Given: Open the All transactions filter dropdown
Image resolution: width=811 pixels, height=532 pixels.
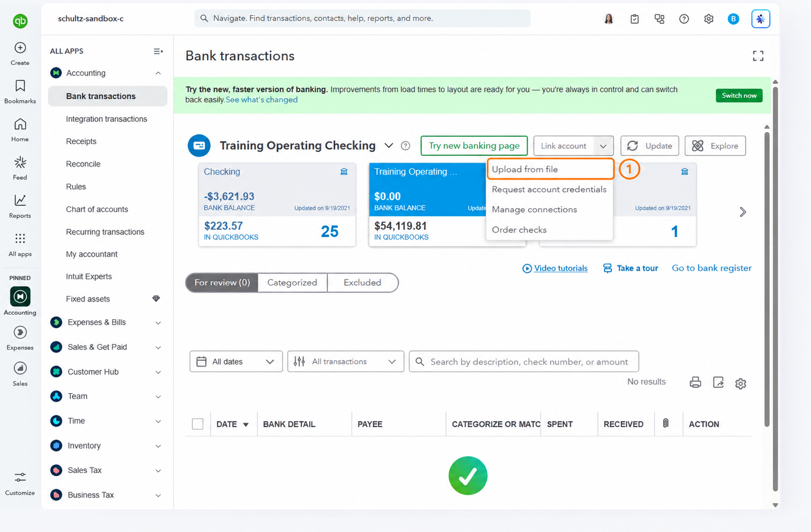Looking at the screenshot, I should click(x=346, y=361).
